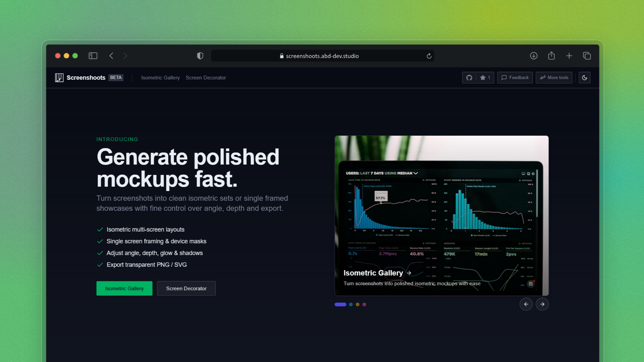The height and width of the screenshot is (362, 644).
Task: Click the Screen Decorator hero button
Action: point(186,288)
